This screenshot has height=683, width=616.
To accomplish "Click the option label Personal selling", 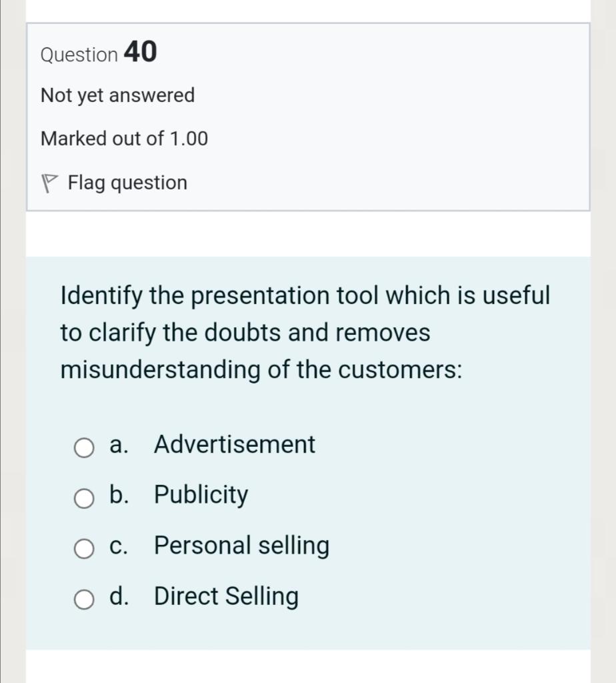I will (241, 546).
